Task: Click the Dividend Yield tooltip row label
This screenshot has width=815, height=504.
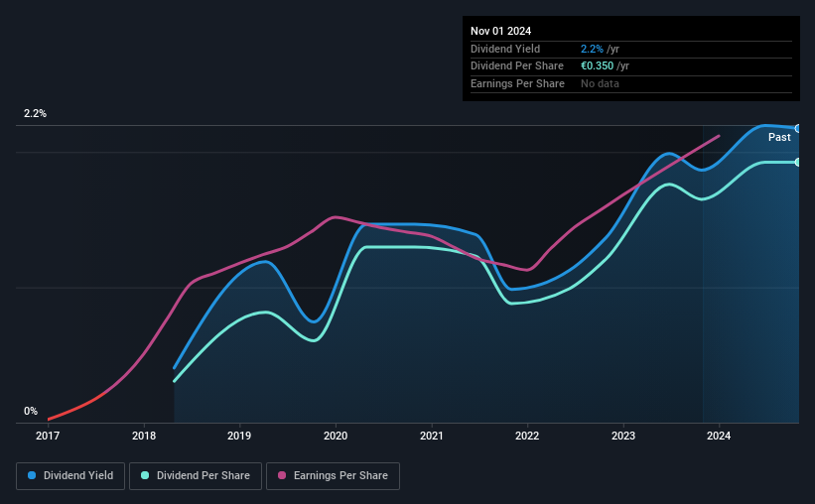Action: pyautogui.click(x=505, y=49)
